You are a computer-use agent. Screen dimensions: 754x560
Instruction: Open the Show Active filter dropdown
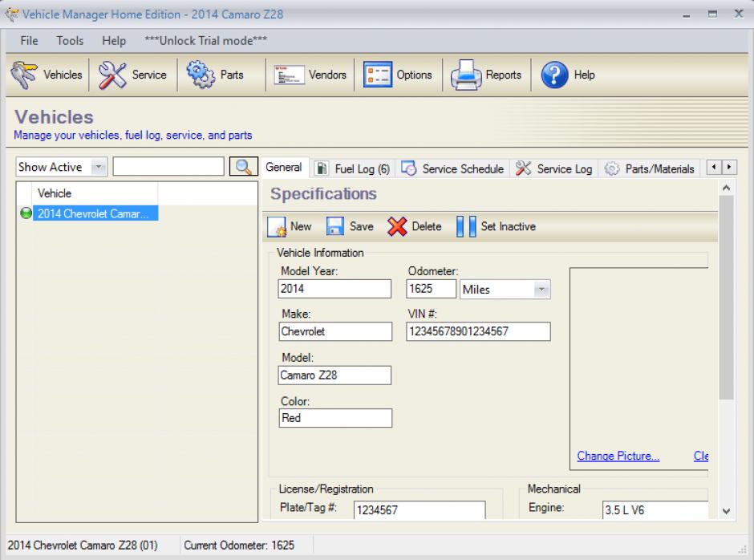click(x=99, y=167)
